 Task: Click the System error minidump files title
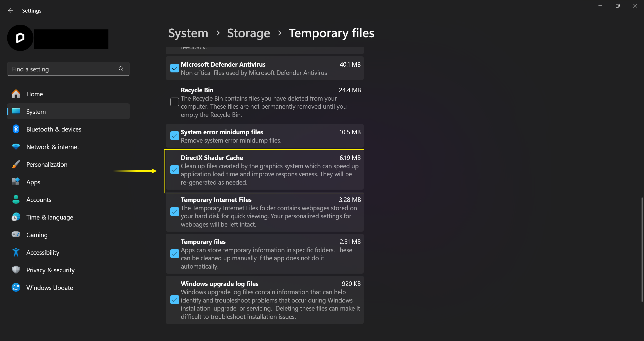tap(222, 132)
